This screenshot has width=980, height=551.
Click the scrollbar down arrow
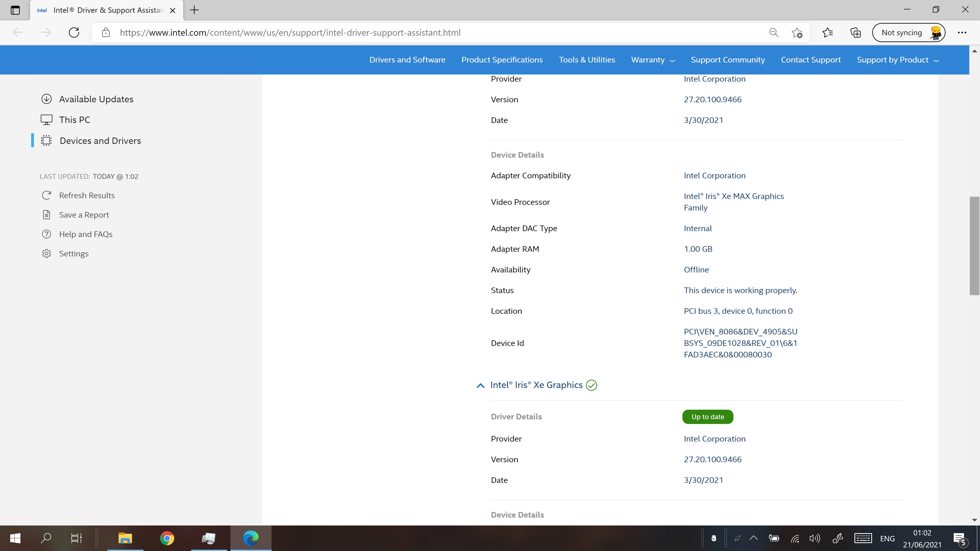974,520
